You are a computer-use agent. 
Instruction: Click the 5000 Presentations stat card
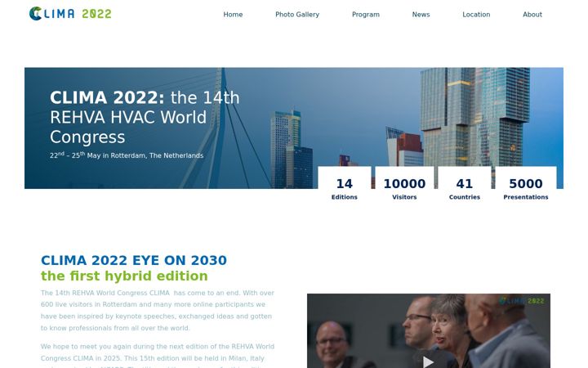tap(526, 188)
